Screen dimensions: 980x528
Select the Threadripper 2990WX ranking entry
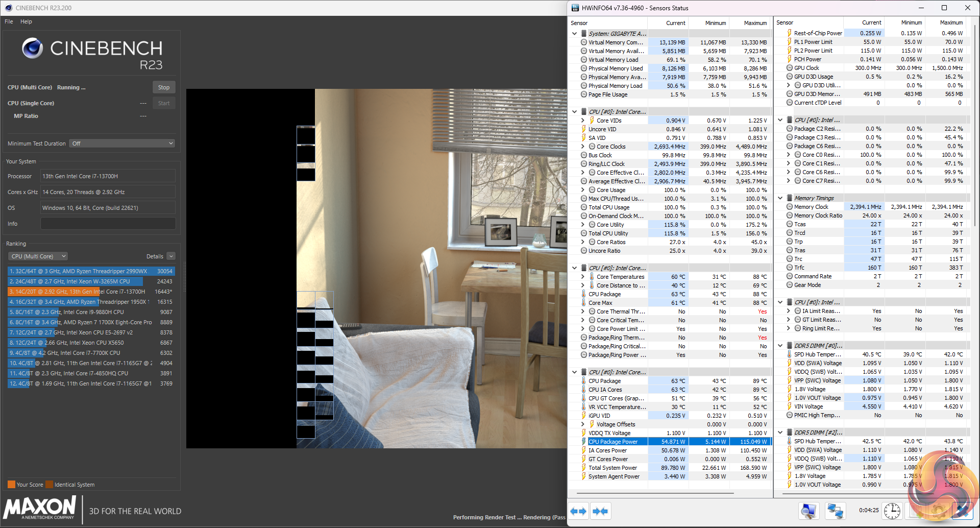coord(91,271)
